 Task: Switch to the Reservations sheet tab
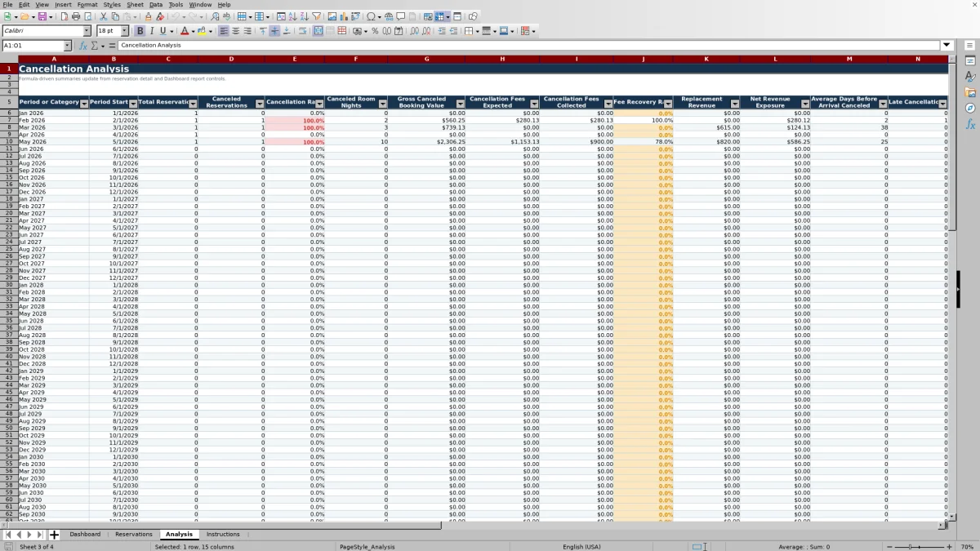(x=134, y=535)
